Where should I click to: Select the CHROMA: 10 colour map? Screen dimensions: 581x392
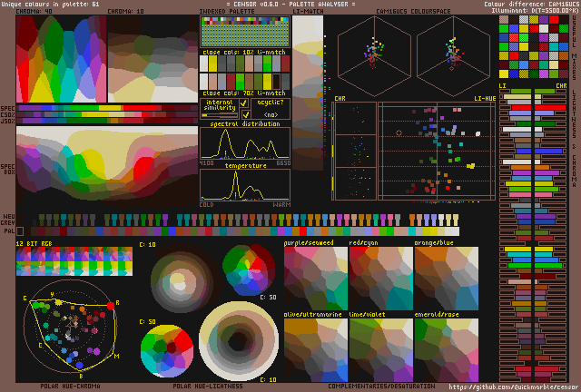click(x=153, y=59)
